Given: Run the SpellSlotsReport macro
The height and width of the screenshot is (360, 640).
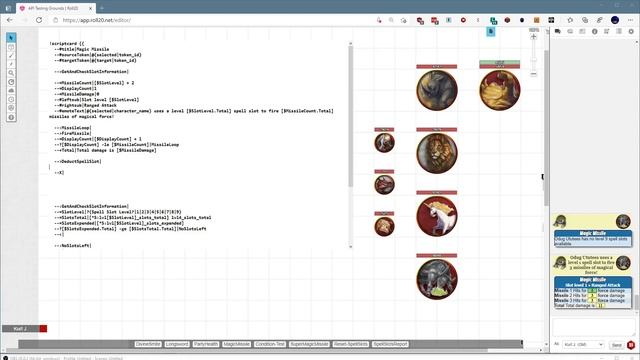Looking at the screenshot, I should [390, 344].
